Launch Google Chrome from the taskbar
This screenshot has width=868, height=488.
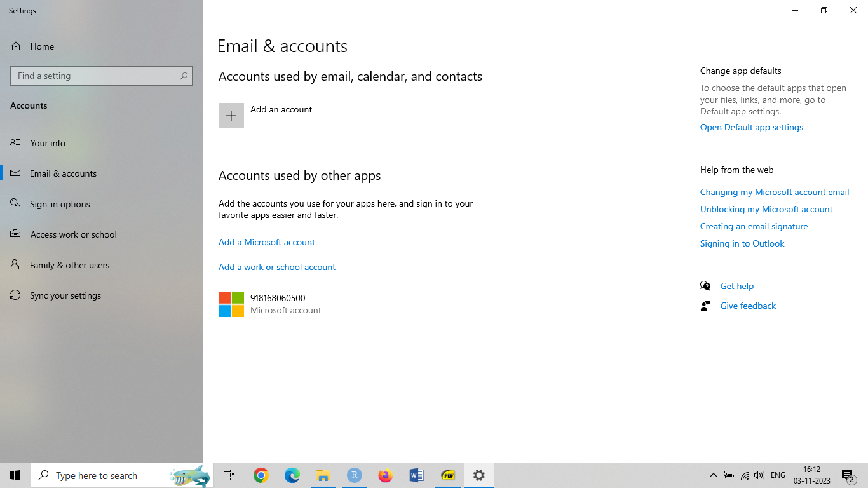(x=261, y=475)
